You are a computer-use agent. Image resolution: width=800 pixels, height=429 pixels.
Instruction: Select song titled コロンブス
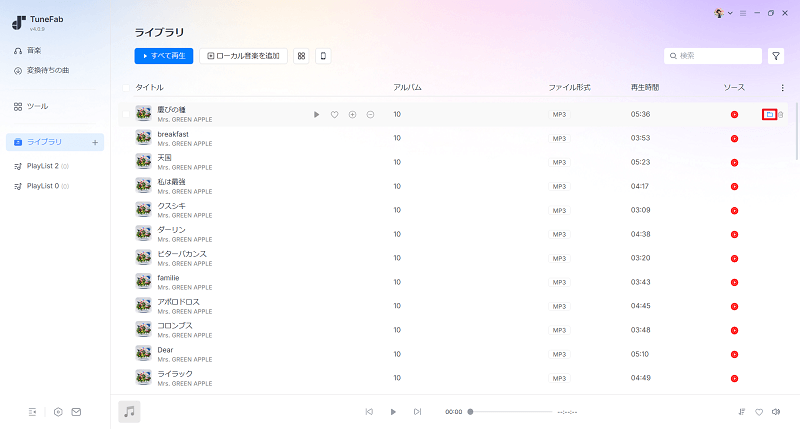pyautogui.click(x=175, y=325)
